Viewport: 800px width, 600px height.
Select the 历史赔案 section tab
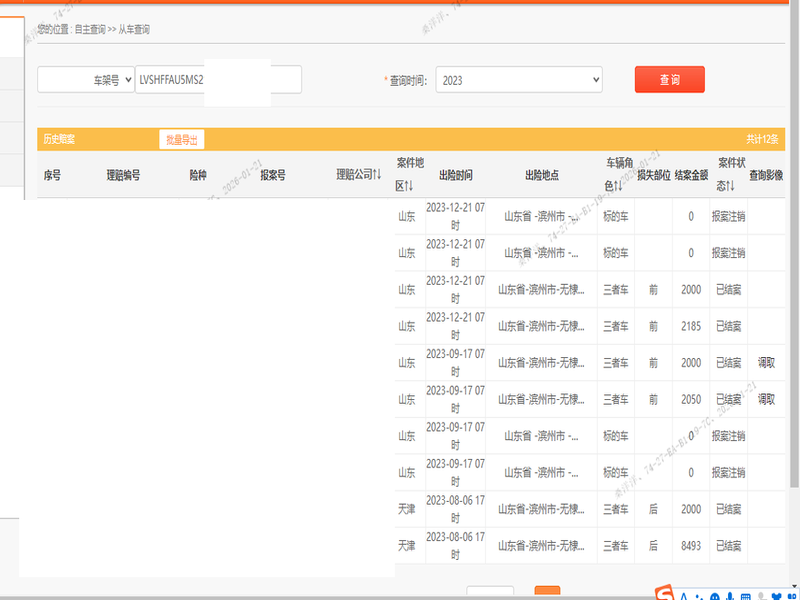click(59, 140)
